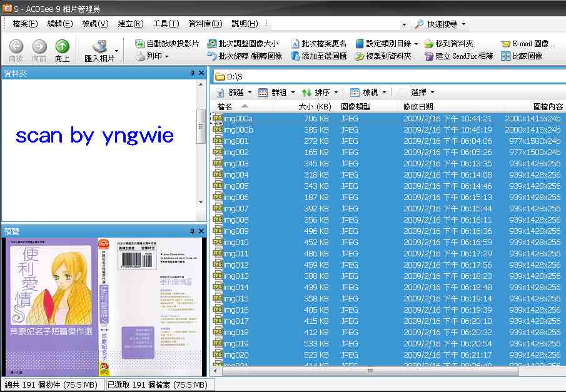Expand the 群組 group dropdown
Image resolution: width=566 pixels, height=392 pixels.
coord(292,93)
